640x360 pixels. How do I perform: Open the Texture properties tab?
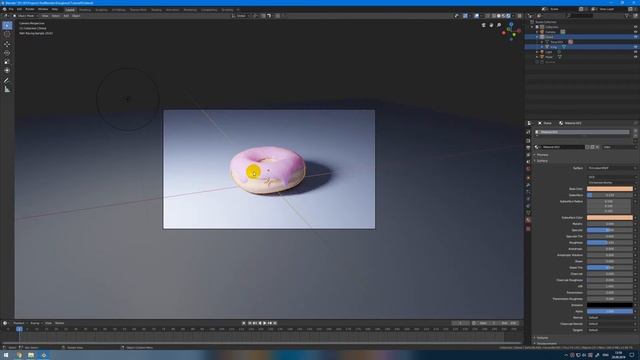(528, 229)
